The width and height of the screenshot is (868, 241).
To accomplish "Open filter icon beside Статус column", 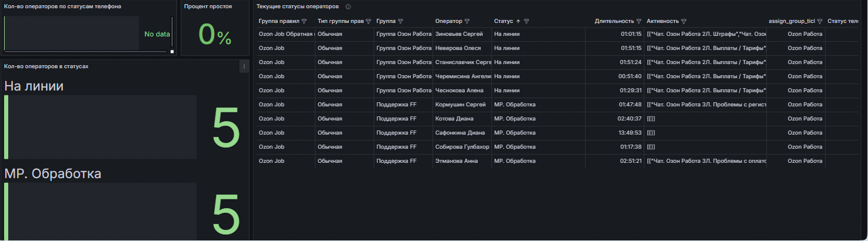I will (x=527, y=21).
